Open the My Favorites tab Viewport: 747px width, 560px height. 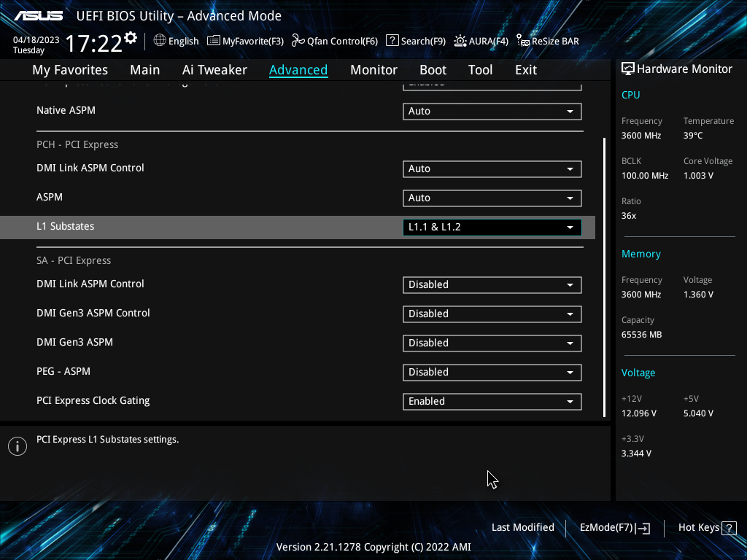(70, 70)
